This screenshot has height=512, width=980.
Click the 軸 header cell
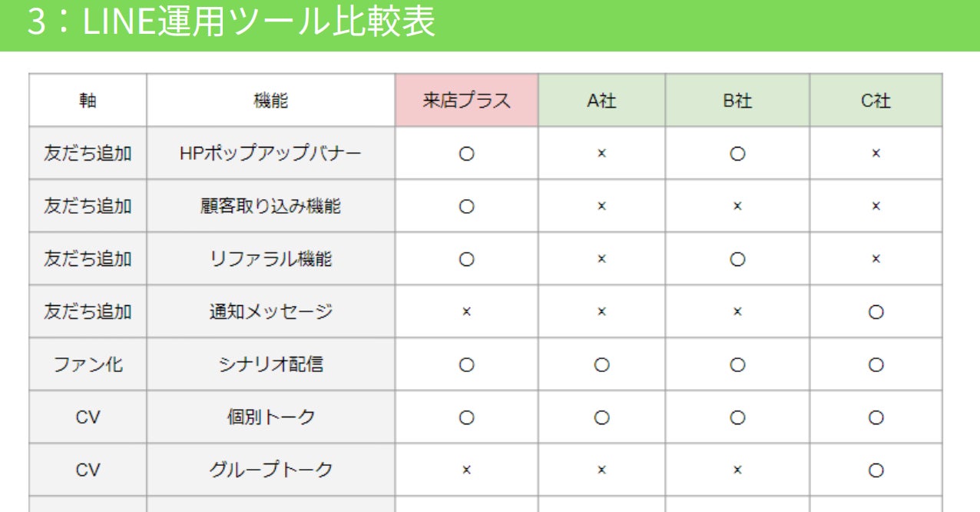coord(88,101)
